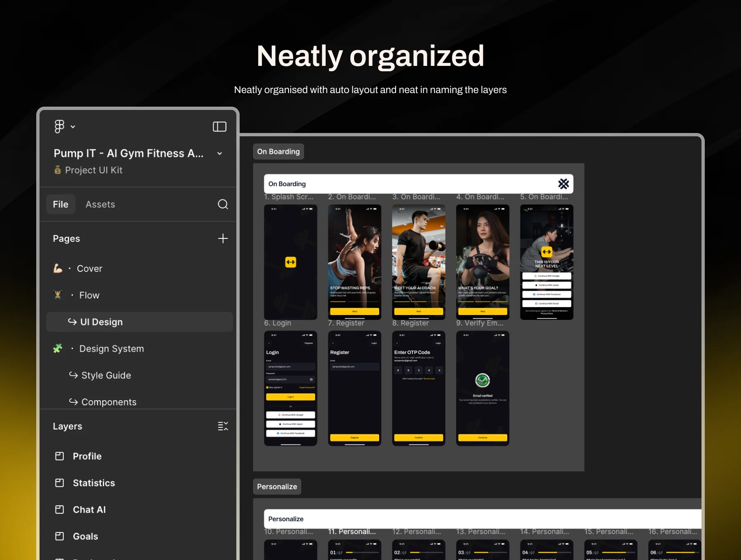Select the Profile layer
The width and height of the screenshot is (741, 560).
(87, 456)
